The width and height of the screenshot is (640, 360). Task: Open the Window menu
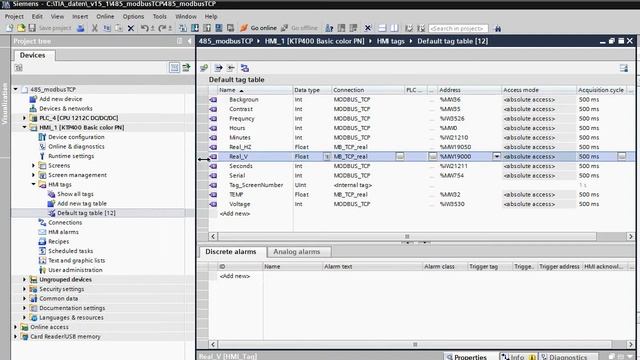186,16
